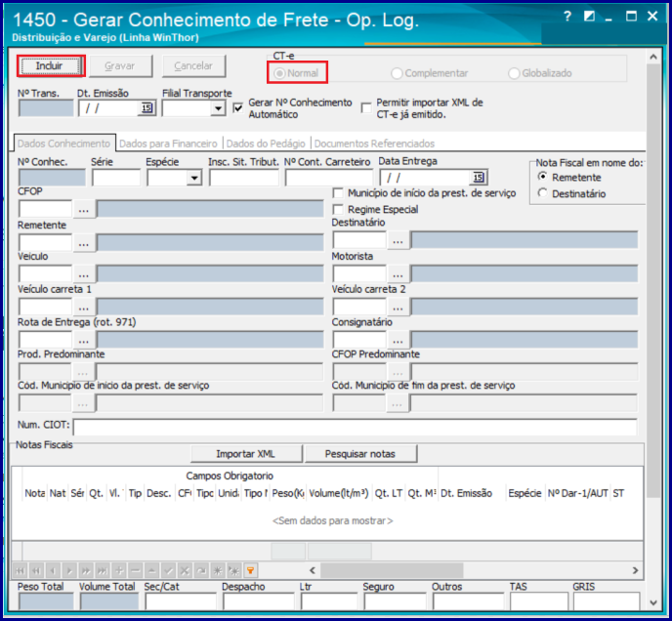Choose Nota Fiscal em nome do Remetente
Viewport: 672px width, 621px height.
coord(542,177)
